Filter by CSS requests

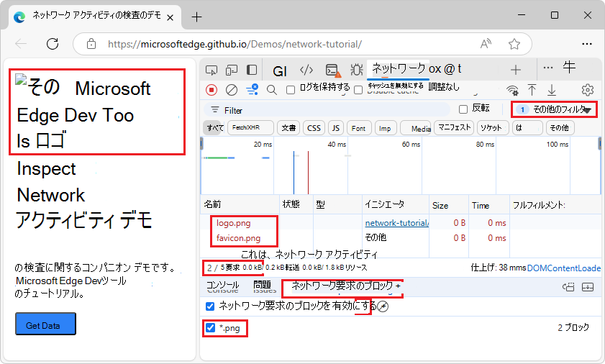point(314,128)
